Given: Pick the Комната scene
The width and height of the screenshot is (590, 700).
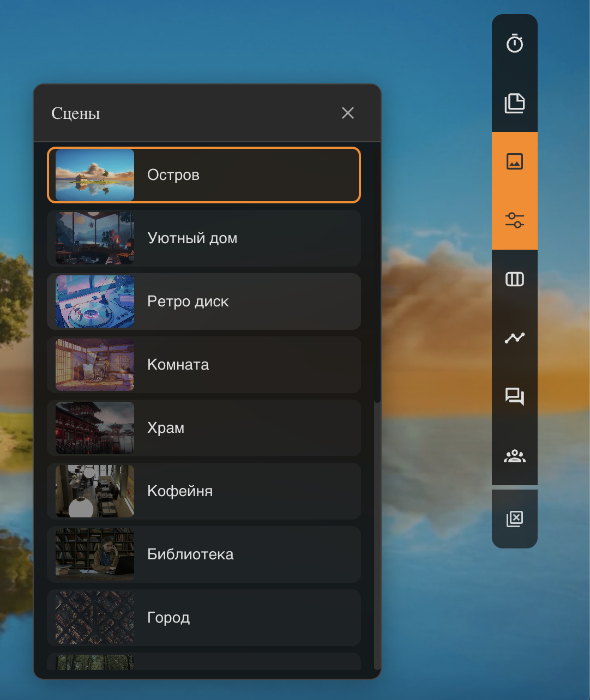Looking at the screenshot, I should [204, 365].
